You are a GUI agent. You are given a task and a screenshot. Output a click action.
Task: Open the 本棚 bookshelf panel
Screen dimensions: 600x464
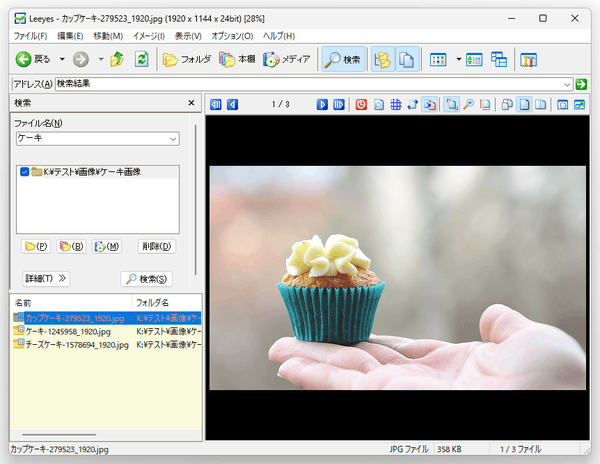[x=237, y=59]
